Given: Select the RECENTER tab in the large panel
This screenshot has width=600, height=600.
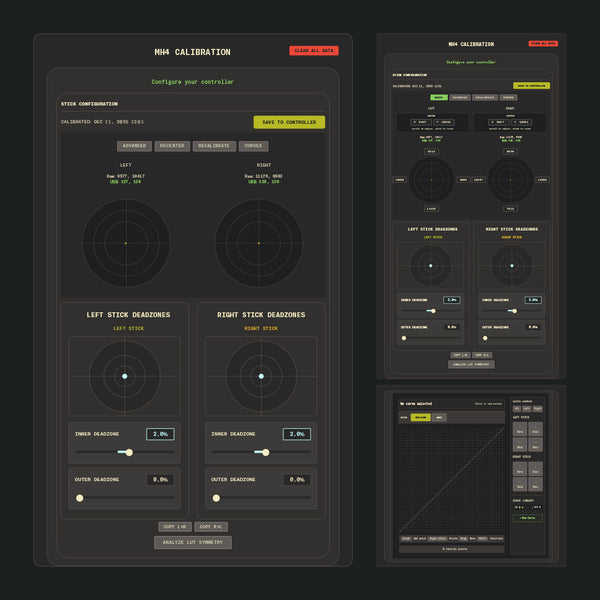Looking at the screenshot, I should click(x=172, y=146).
